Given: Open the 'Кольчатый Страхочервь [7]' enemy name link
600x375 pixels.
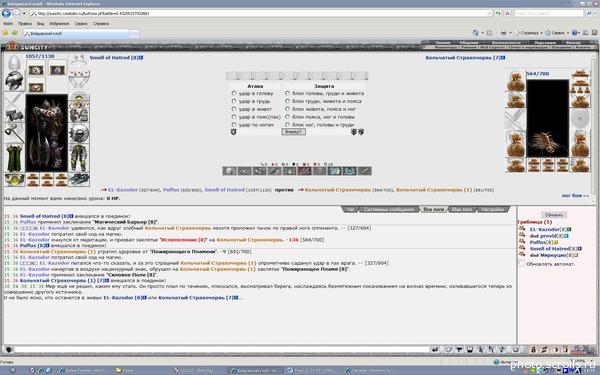Looking at the screenshot, I should (463, 57).
